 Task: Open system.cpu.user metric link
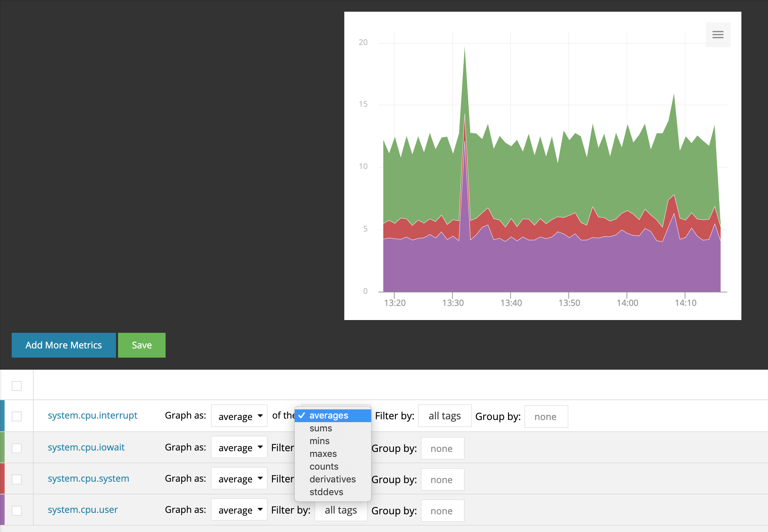(83, 510)
